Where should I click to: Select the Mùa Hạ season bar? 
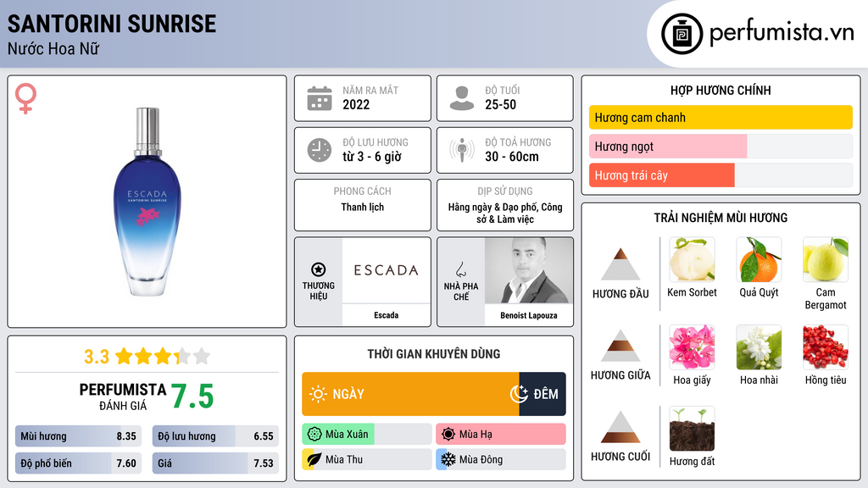point(500,434)
